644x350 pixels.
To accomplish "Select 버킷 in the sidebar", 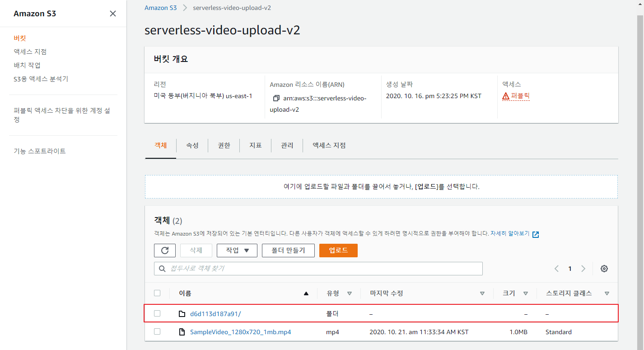I will [20, 38].
